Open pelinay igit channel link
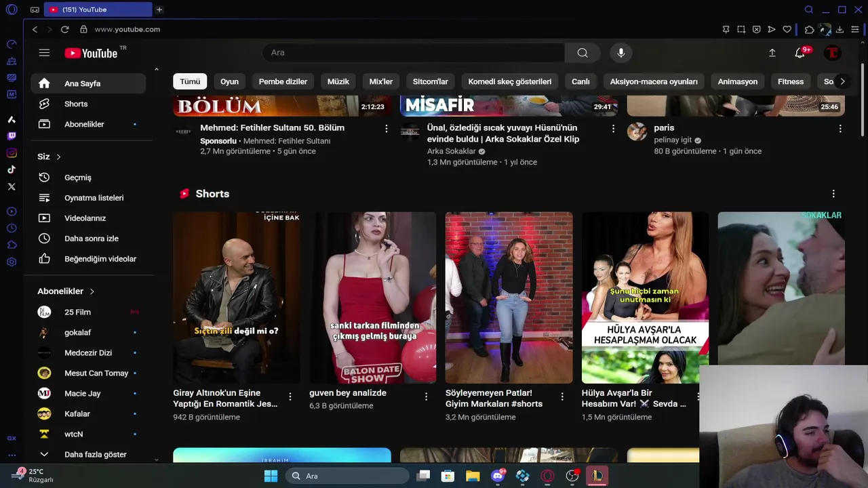The height and width of the screenshot is (488, 868). coord(673,140)
